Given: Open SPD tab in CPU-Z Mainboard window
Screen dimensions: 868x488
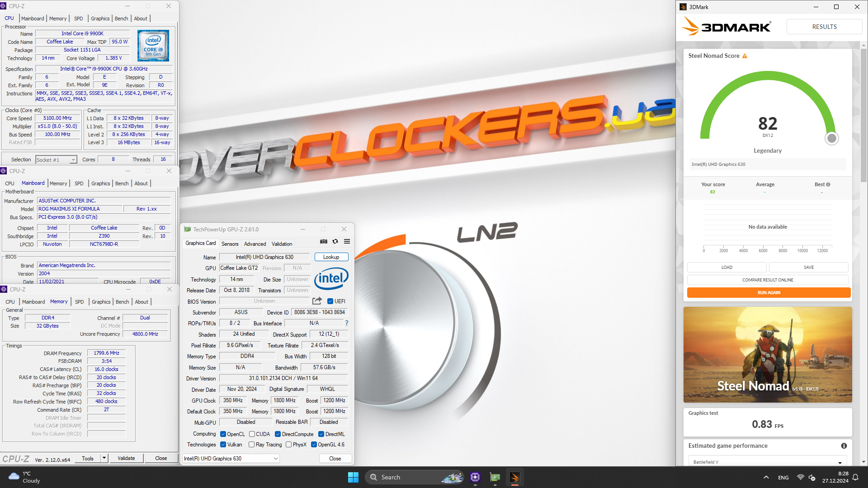Looking at the screenshot, I should point(79,183).
